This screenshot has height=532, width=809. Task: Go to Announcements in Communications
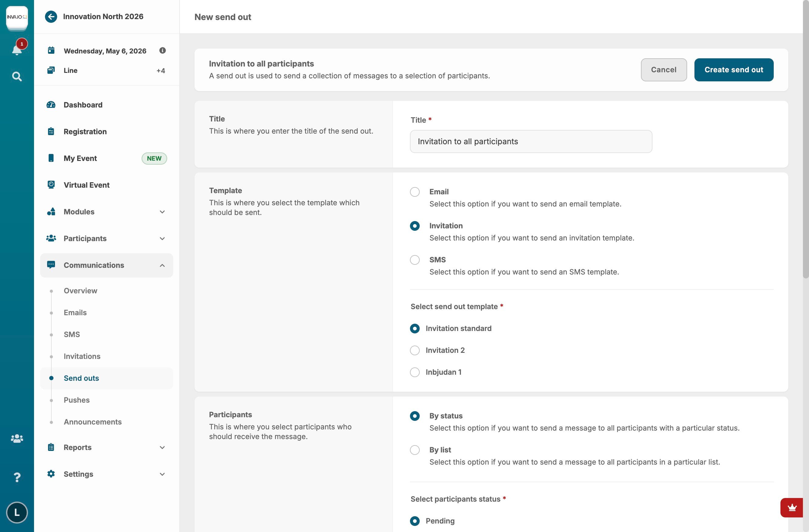92,422
